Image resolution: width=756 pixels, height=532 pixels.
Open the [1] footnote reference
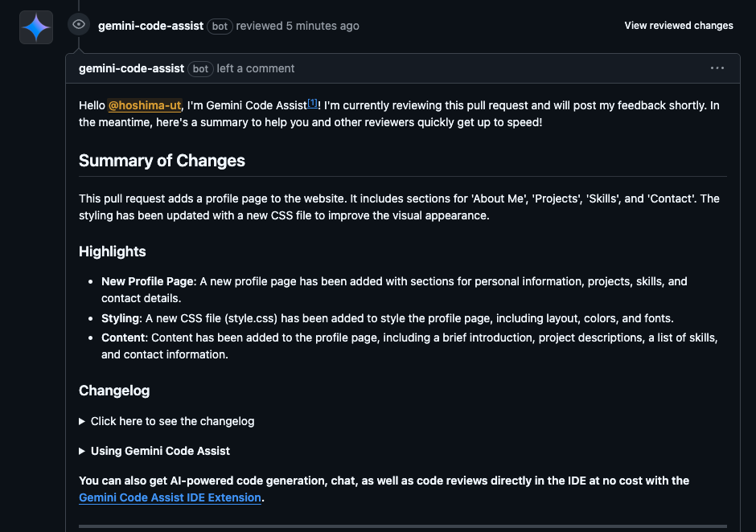313,103
